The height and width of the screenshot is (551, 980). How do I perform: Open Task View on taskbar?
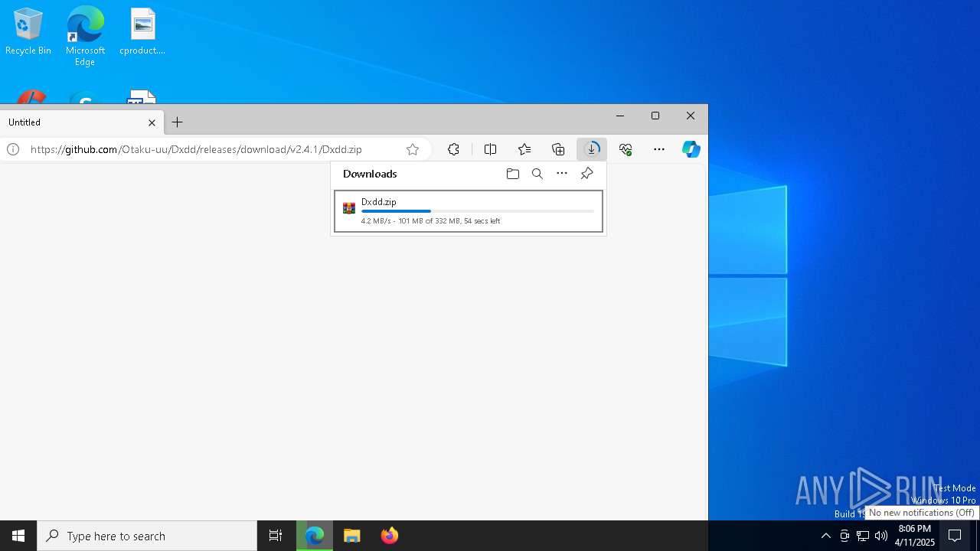click(x=276, y=536)
